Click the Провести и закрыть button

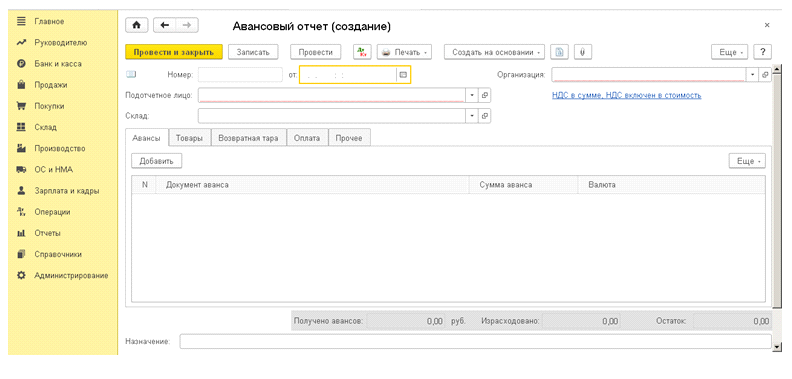(x=174, y=52)
